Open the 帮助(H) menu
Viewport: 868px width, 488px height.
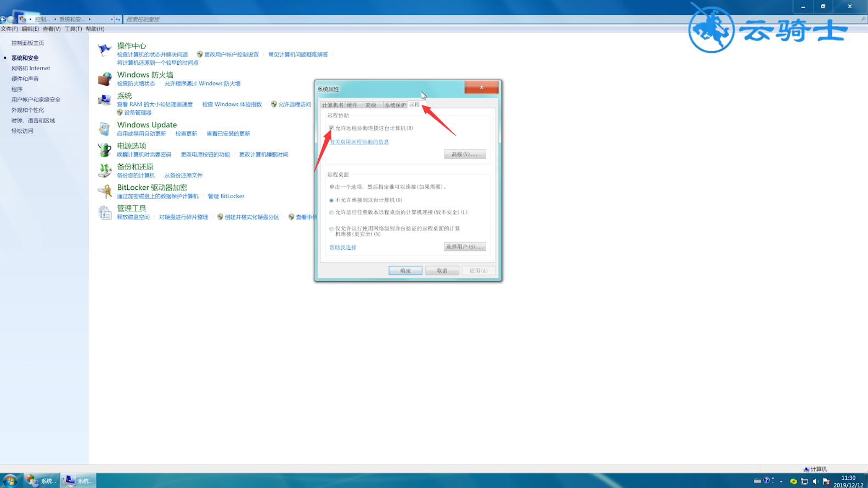[x=95, y=29]
